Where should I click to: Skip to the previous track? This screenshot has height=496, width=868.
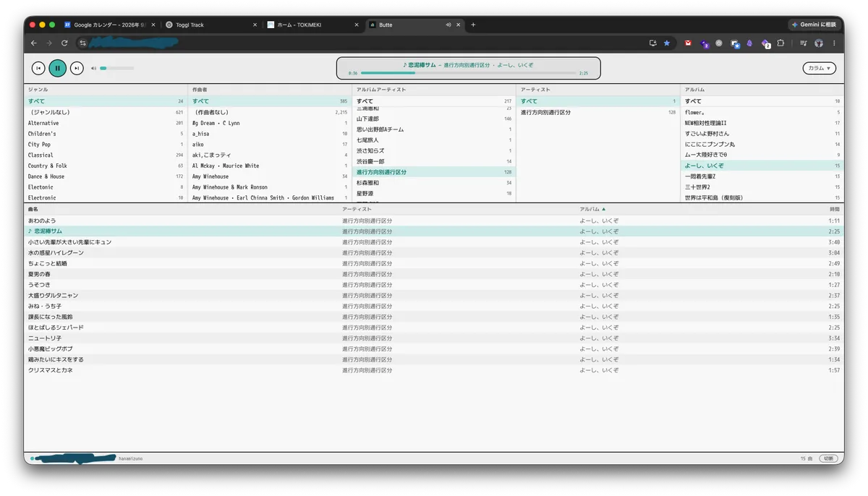(38, 68)
